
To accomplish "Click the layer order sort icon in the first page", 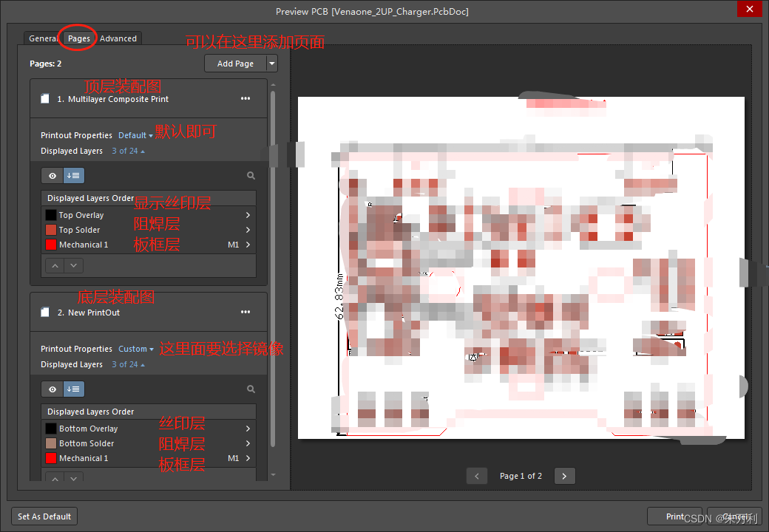I will [74, 176].
